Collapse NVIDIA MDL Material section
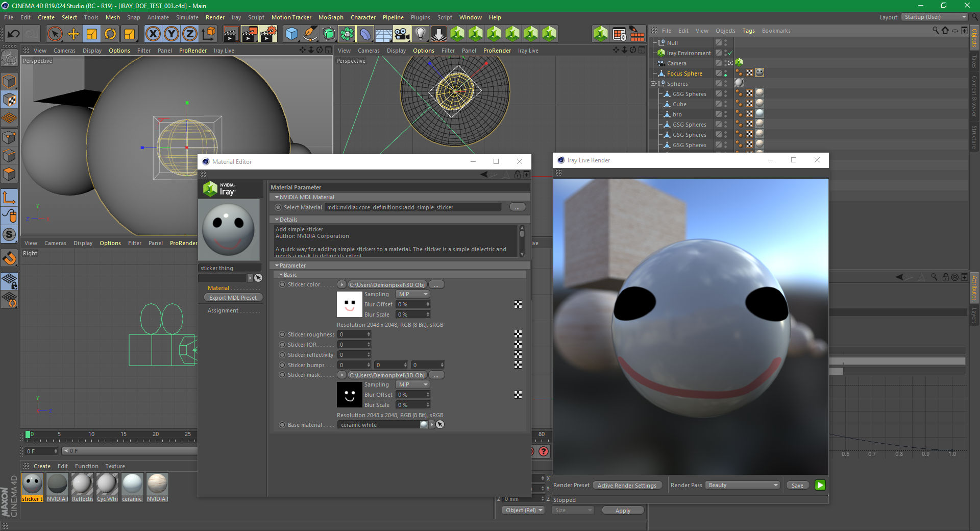Image resolution: width=980 pixels, height=531 pixels. [277, 197]
